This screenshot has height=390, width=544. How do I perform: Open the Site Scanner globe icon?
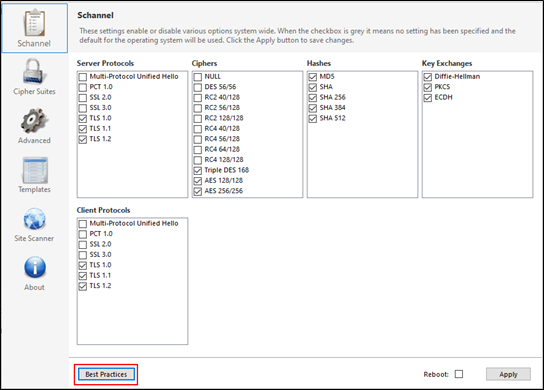point(35,219)
